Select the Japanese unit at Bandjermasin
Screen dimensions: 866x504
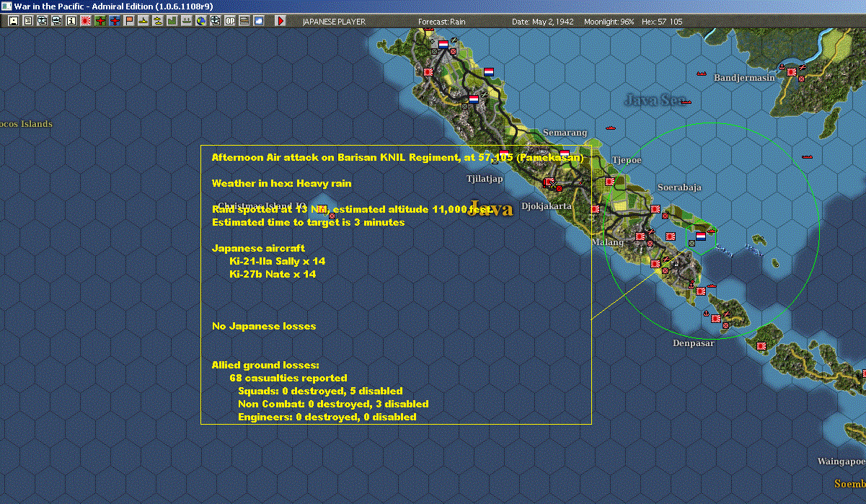click(792, 72)
